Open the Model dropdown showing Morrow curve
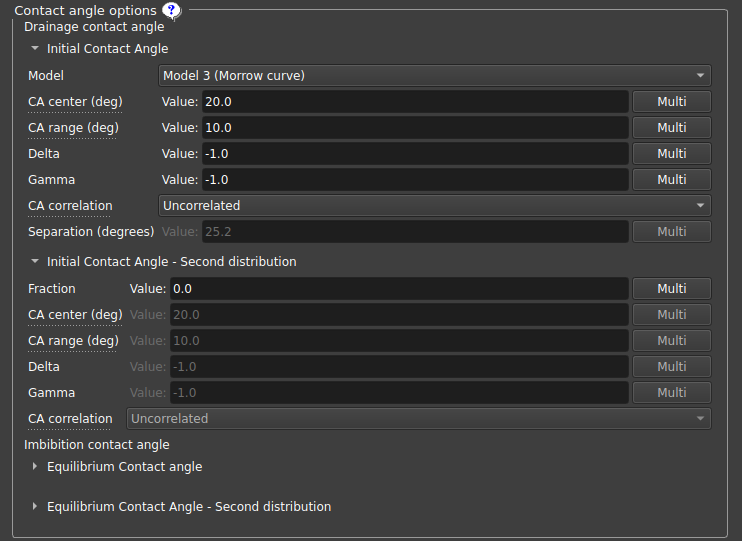This screenshot has width=742, height=541. (434, 76)
